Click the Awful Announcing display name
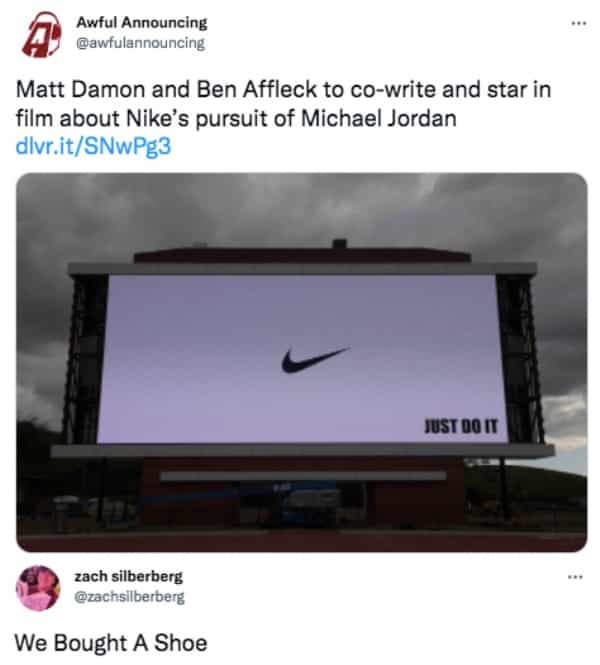Screen dimensions: 600x665 click(142, 22)
